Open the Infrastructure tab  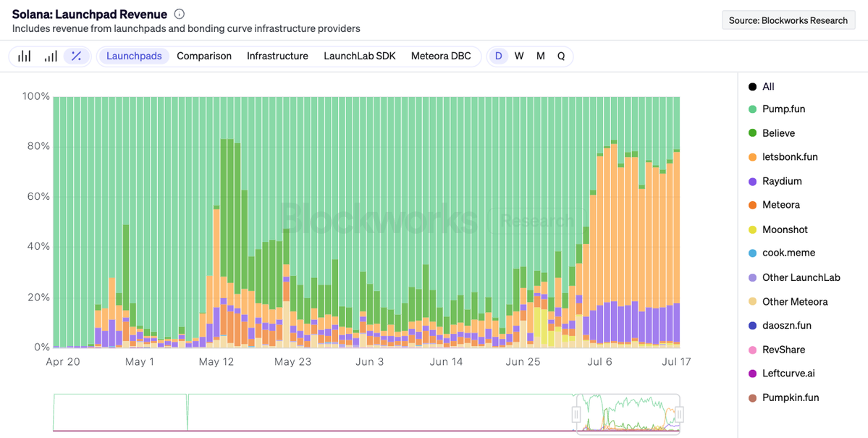tap(277, 56)
